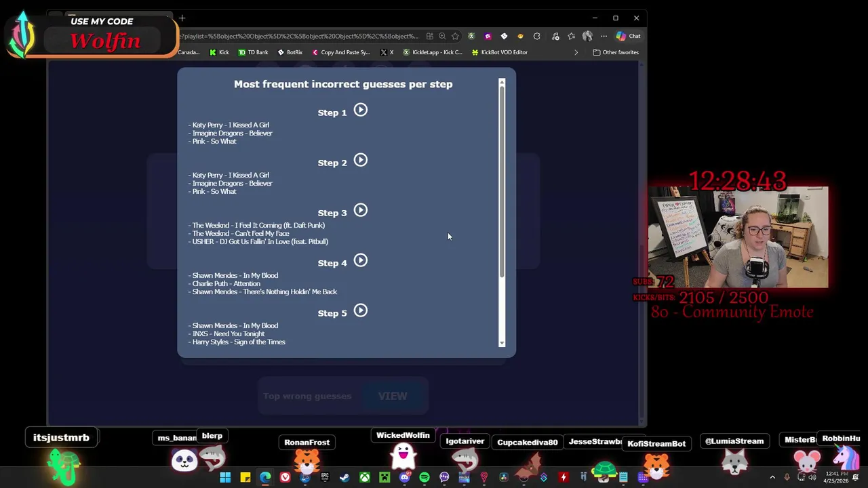
Task: Open Copilot Chat button
Action: tap(629, 36)
